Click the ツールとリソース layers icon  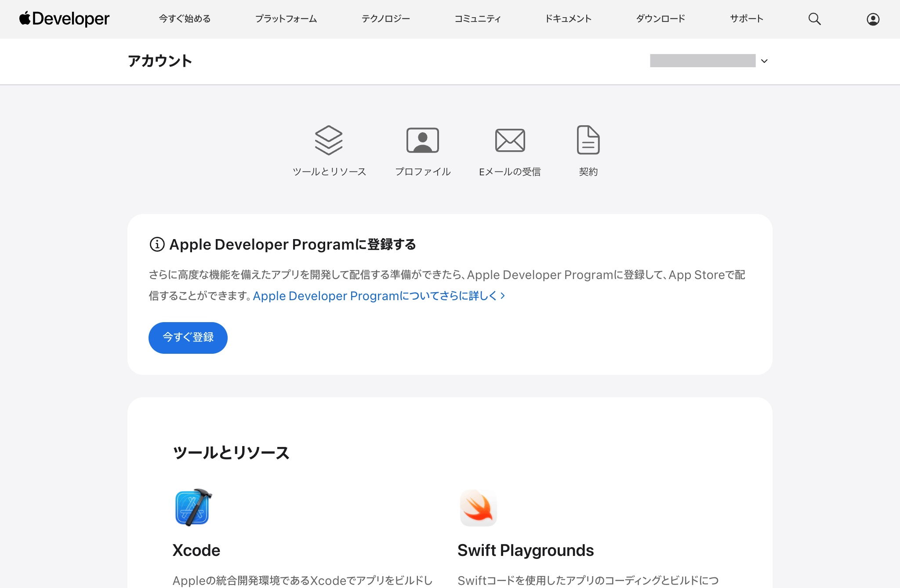(329, 140)
